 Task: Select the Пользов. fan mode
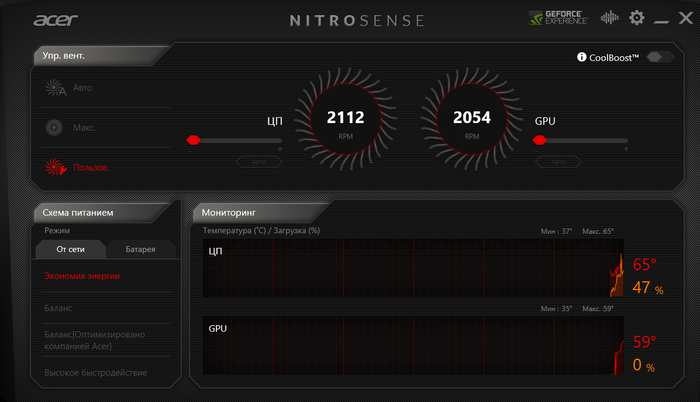(77, 168)
